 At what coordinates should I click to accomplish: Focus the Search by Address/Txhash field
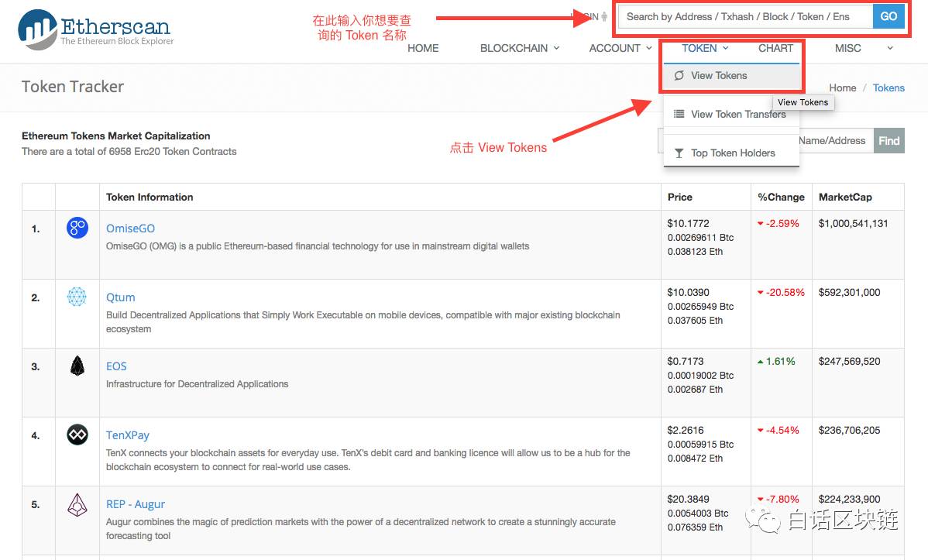746,16
